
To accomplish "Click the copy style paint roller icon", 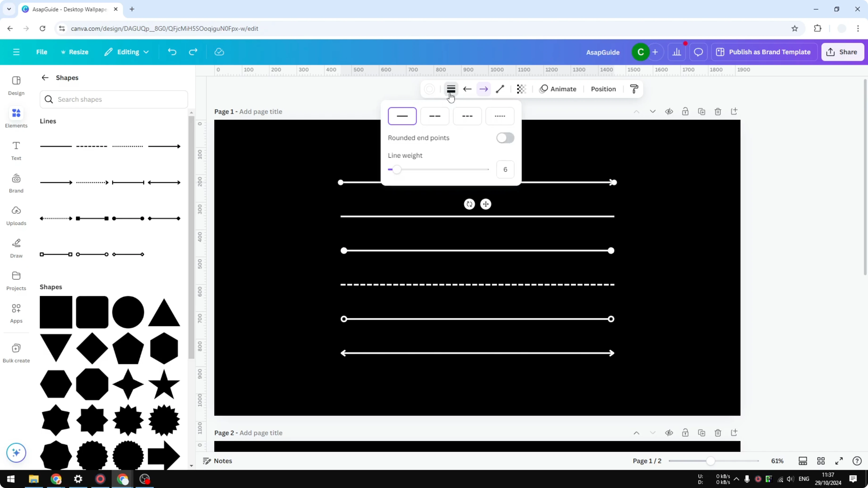I will [634, 89].
